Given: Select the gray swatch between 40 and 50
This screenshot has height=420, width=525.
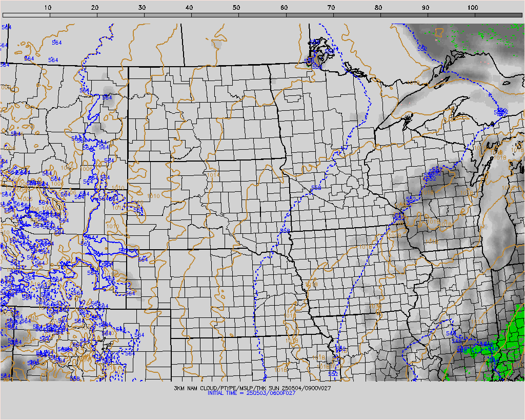Looking at the screenshot, I should [215, 15].
